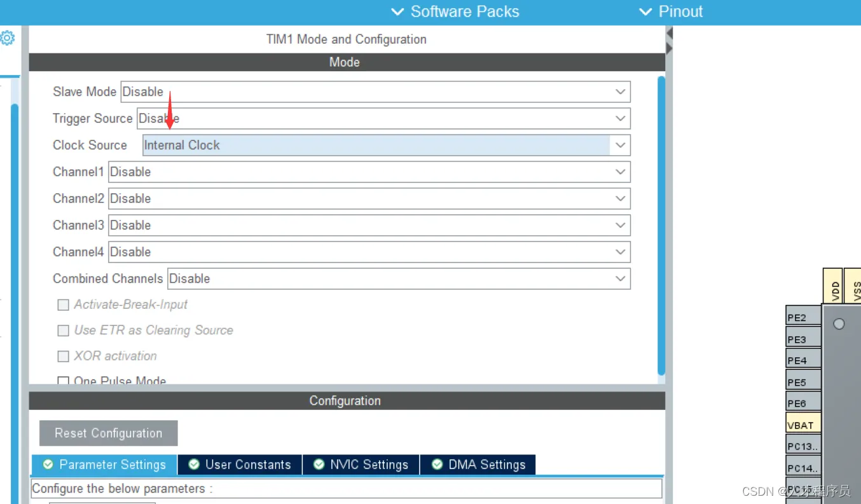Click the Configuration section header

pyautogui.click(x=347, y=401)
